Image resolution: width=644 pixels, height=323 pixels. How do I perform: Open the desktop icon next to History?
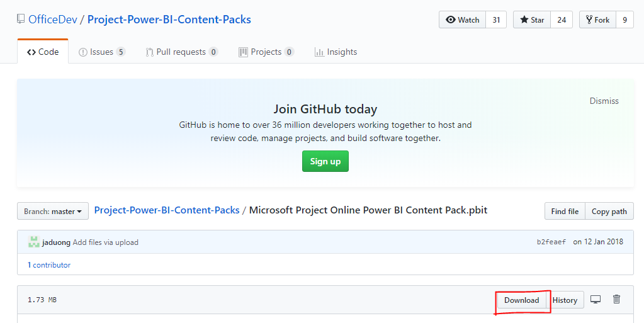coord(595,300)
